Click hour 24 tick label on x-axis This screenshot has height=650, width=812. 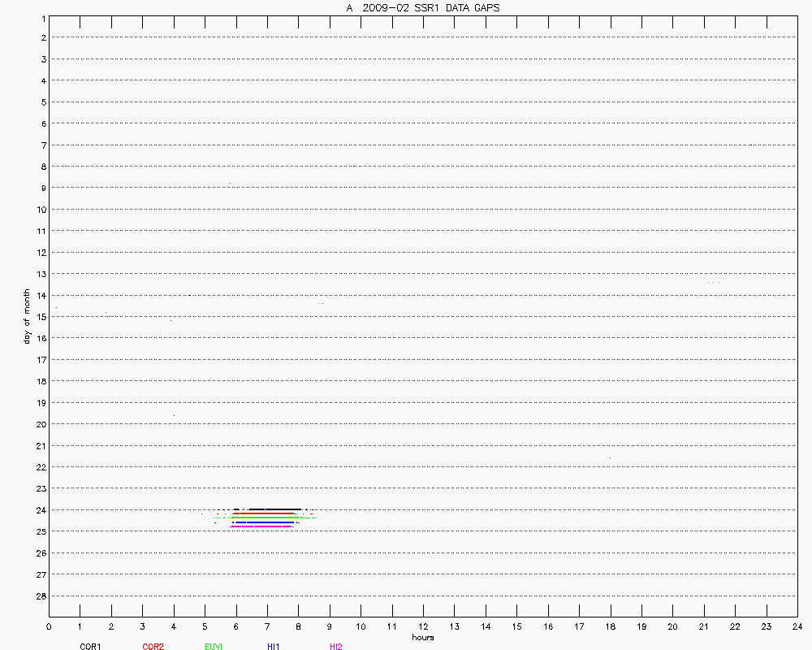[x=797, y=626]
